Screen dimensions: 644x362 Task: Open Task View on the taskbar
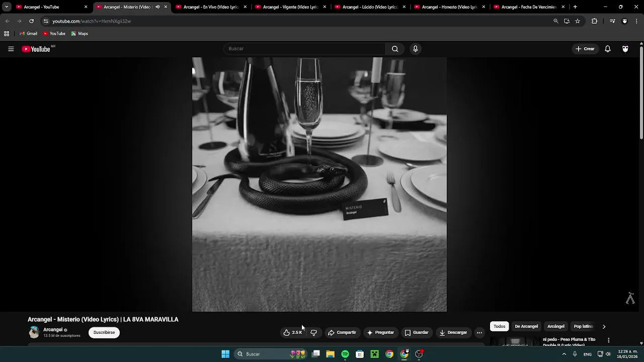[x=316, y=354]
